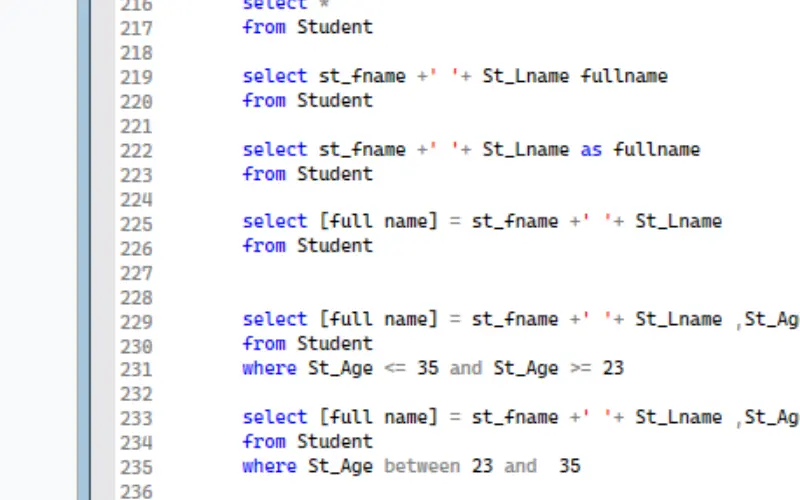Click 'Student' on line 223
800x500 pixels.
(335, 173)
